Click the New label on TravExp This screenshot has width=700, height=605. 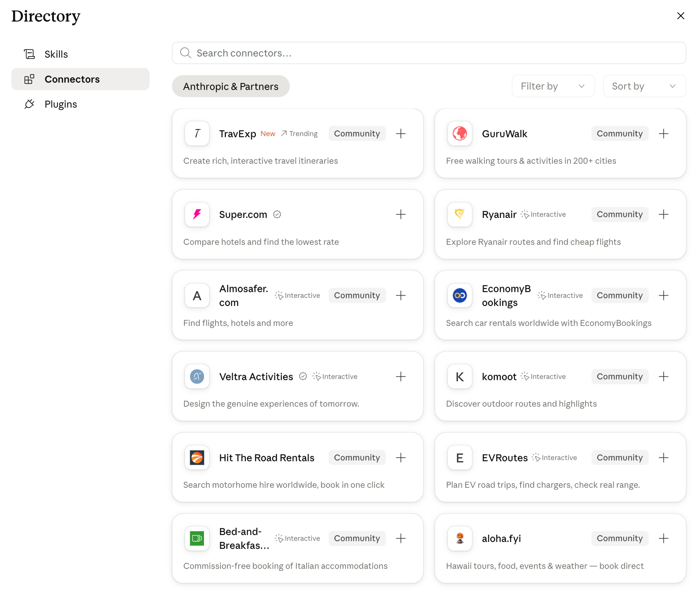(x=268, y=134)
